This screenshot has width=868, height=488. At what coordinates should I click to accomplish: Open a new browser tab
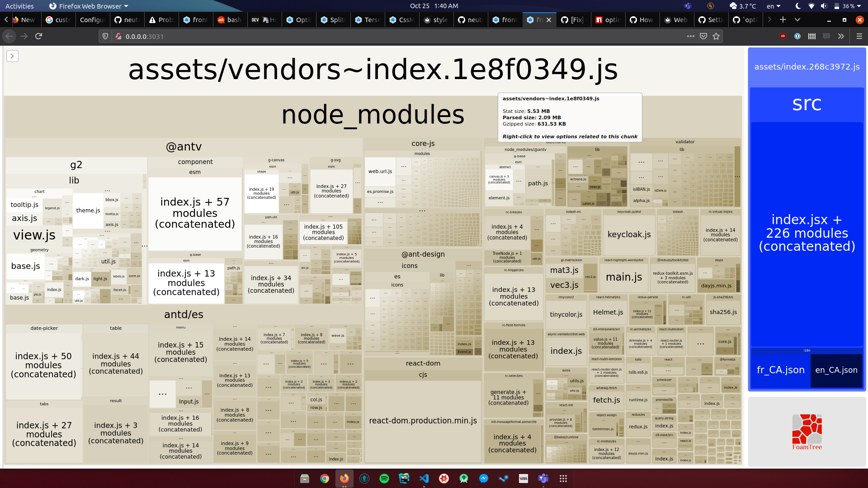click(783, 19)
